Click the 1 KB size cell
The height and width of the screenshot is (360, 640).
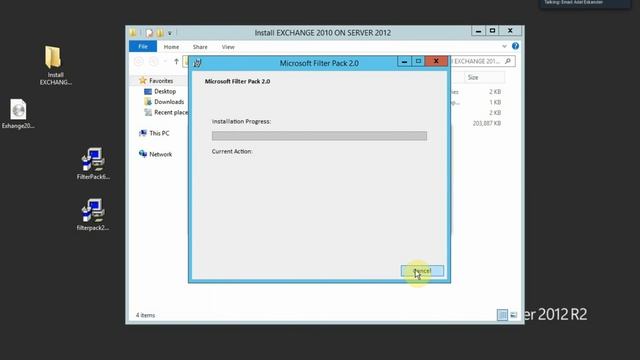495,102
